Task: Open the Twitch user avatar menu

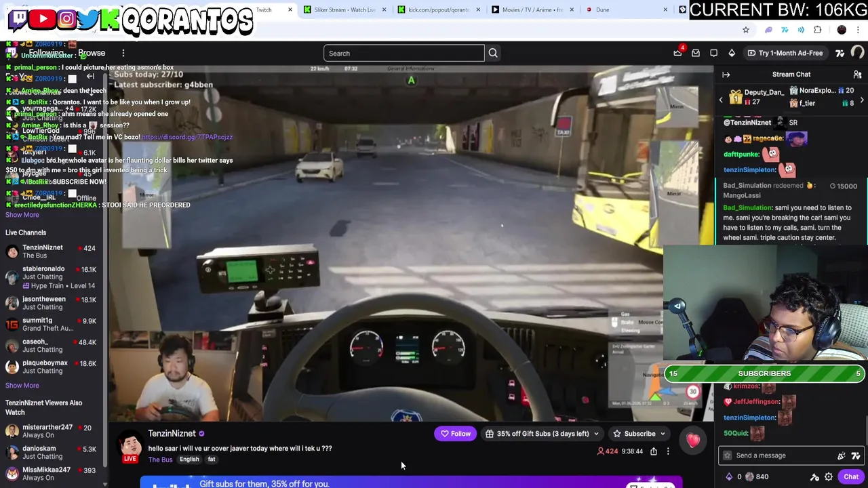Action: click(x=857, y=53)
